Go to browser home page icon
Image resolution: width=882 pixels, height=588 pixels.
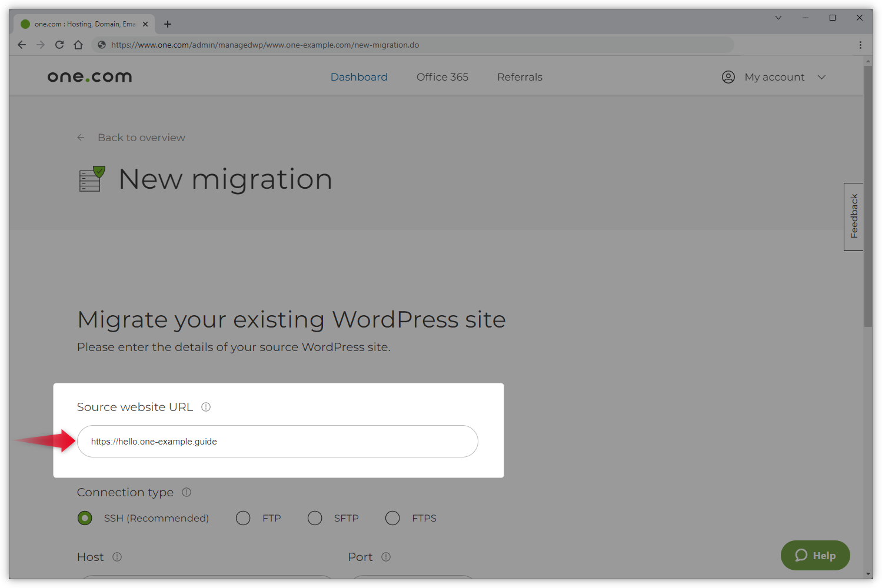78,45
